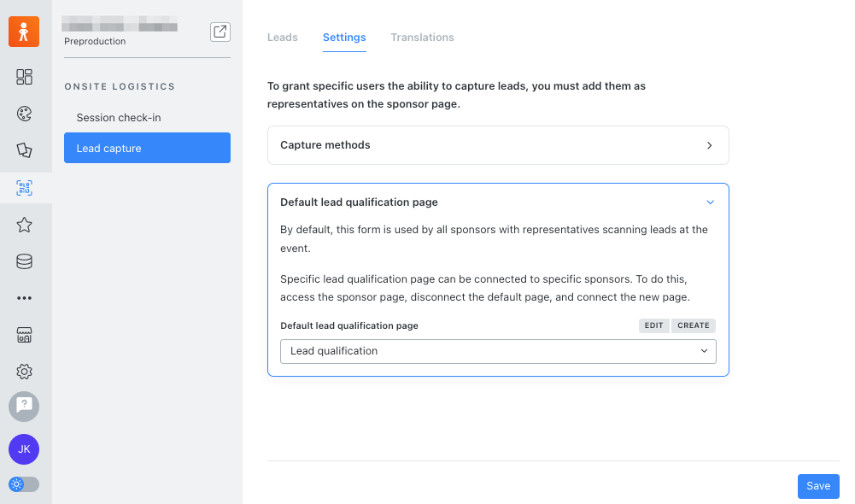Open event in new window icon
The image size is (855, 504).
220,32
